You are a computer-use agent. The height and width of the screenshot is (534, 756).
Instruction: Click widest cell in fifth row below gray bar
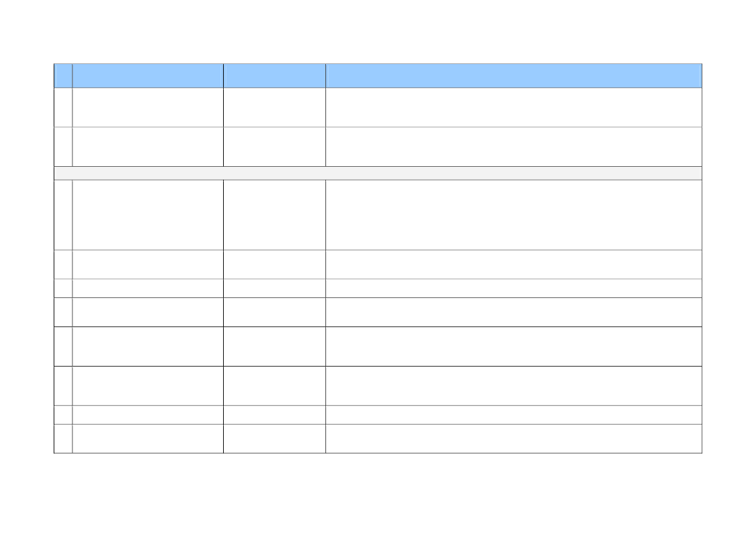(514, 347)
